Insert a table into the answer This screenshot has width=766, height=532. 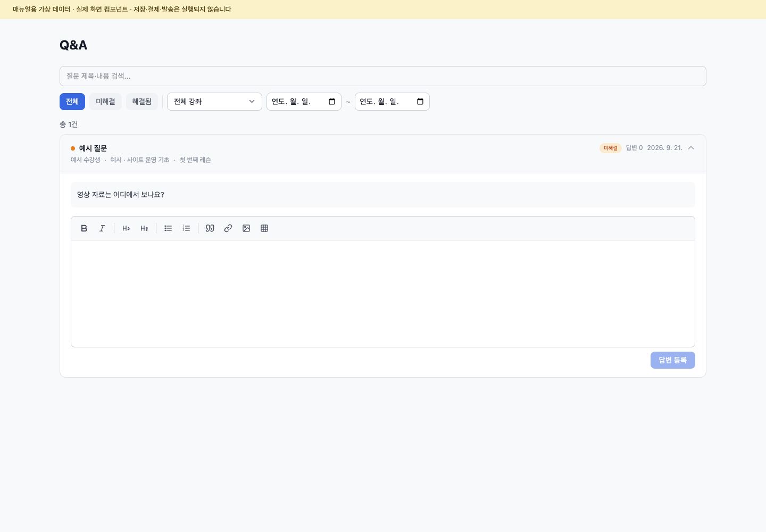tap(264, 228)
